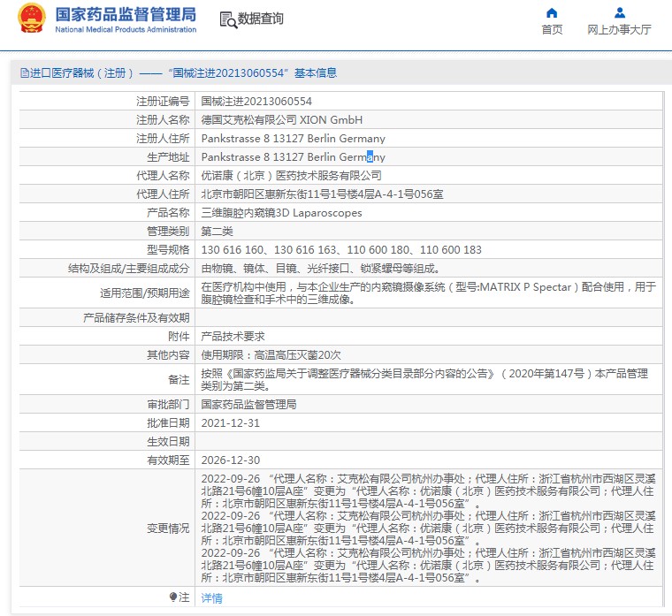
Task: Click the 变更情况 row label
Action: pos(168,529)
